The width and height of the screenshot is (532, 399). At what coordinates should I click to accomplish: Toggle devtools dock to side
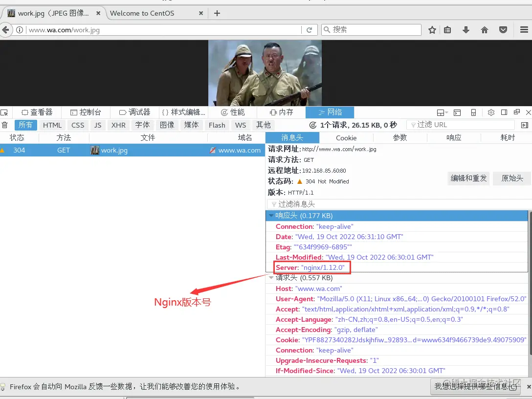click(504, 112)
